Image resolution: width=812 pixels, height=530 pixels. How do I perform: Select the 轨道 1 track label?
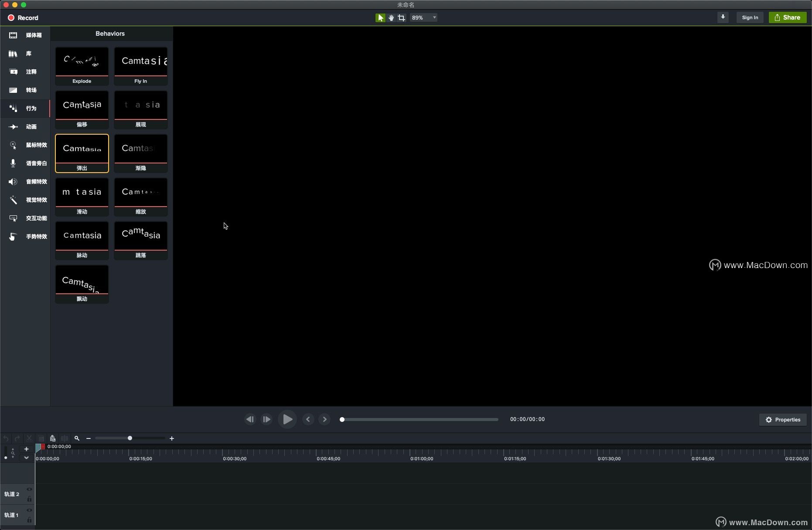[12, 515]
